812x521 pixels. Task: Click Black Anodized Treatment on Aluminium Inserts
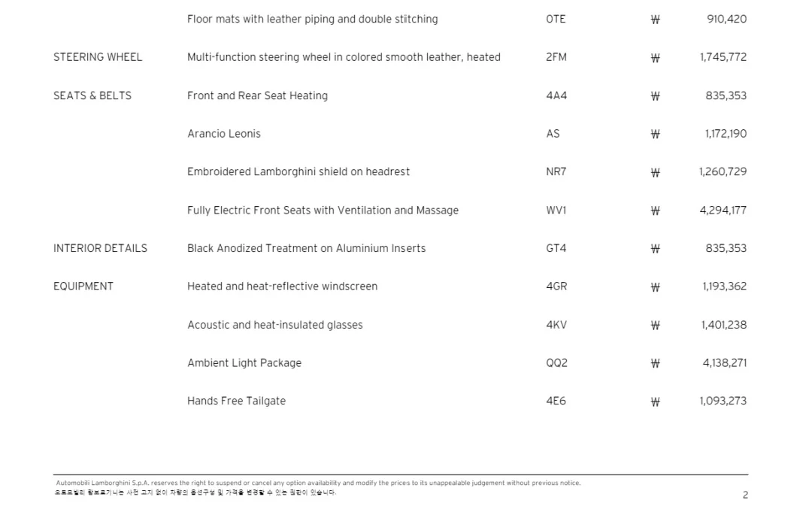click(x=306, y=248)
